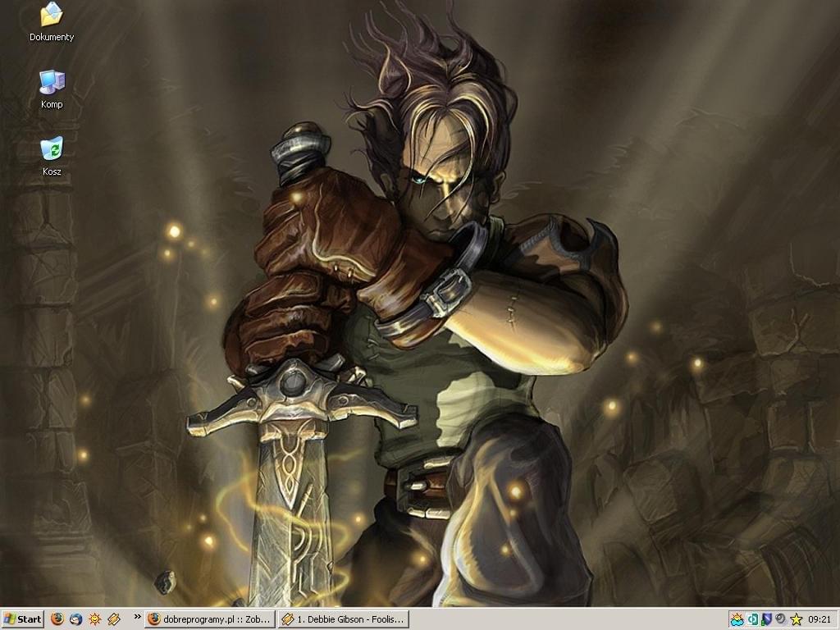
Task: Launch Thunderbird from the quick launch bar
Action: click(x=75, y=619)
